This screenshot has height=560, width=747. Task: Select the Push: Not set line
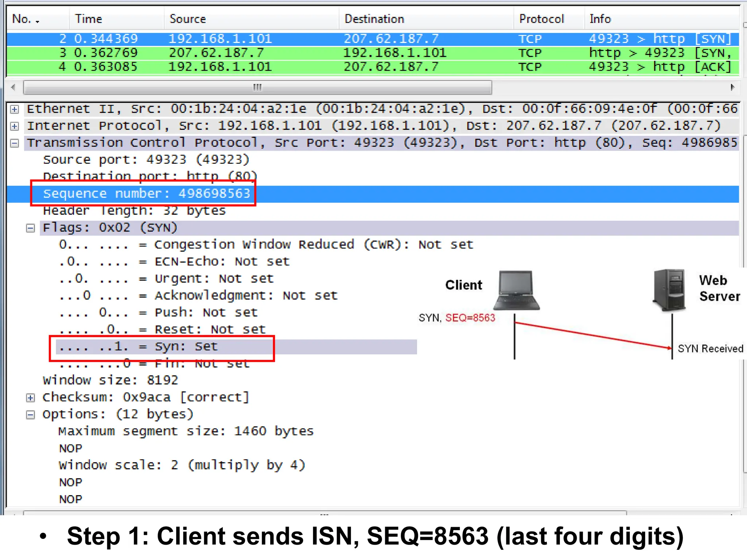click(158, 313)
